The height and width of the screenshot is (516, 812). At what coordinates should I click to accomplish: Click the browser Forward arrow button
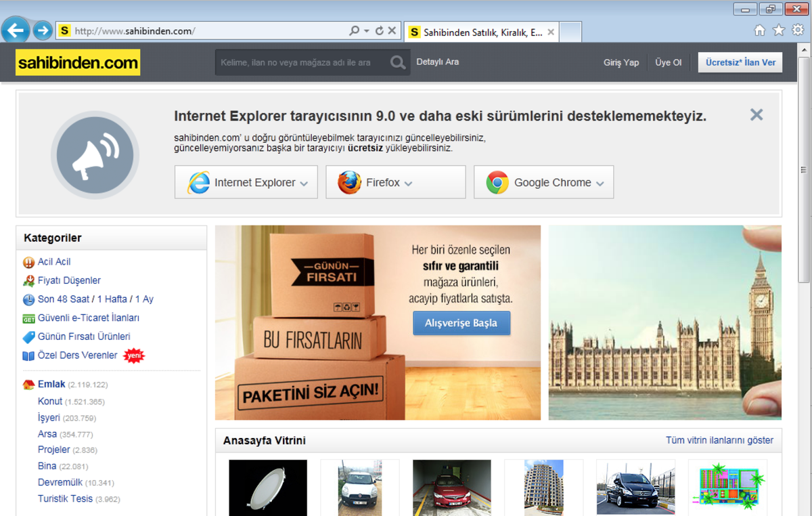click(x=43, y=30)
